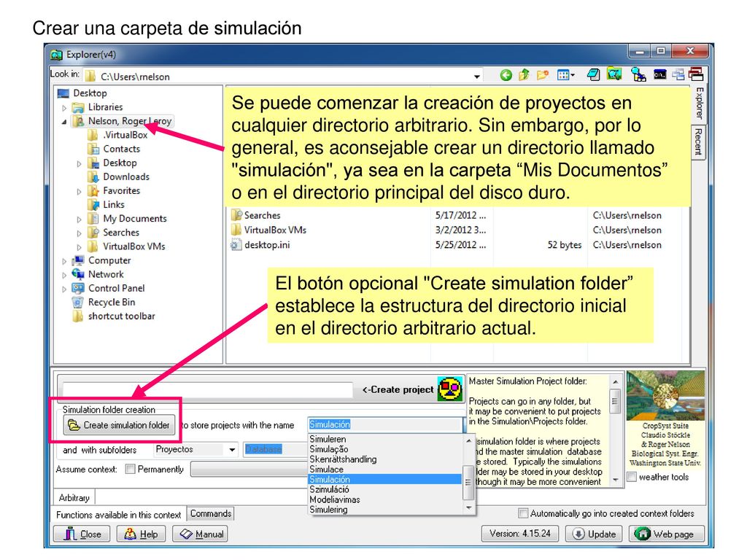Open the view menu grid icon
The height and width of the screenshot is (560, 747).
point(565,75)
